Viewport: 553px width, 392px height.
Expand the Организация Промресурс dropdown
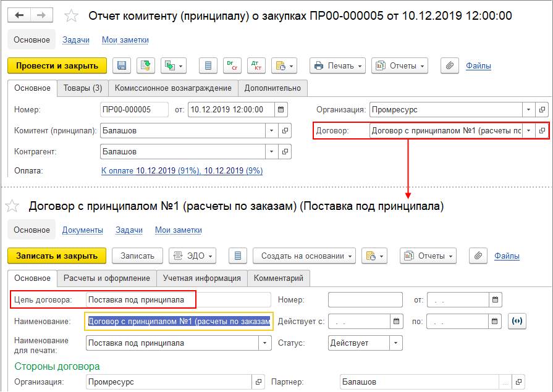click(528, 110)
